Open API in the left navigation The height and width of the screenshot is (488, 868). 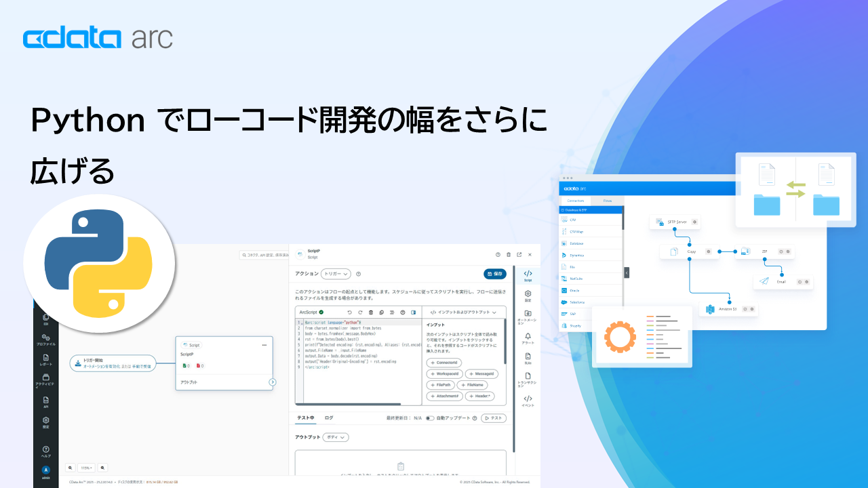(x=46, y=402)
